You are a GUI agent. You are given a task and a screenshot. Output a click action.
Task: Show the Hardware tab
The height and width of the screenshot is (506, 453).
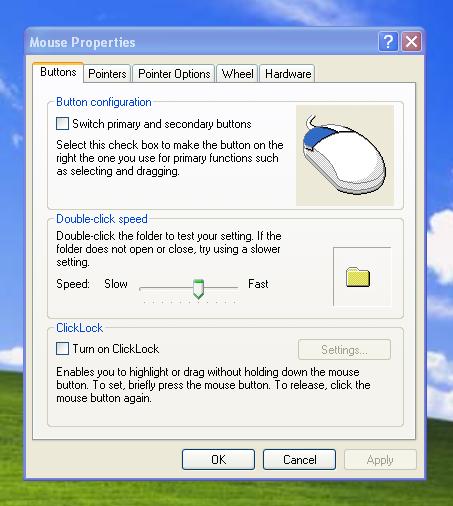288,74
